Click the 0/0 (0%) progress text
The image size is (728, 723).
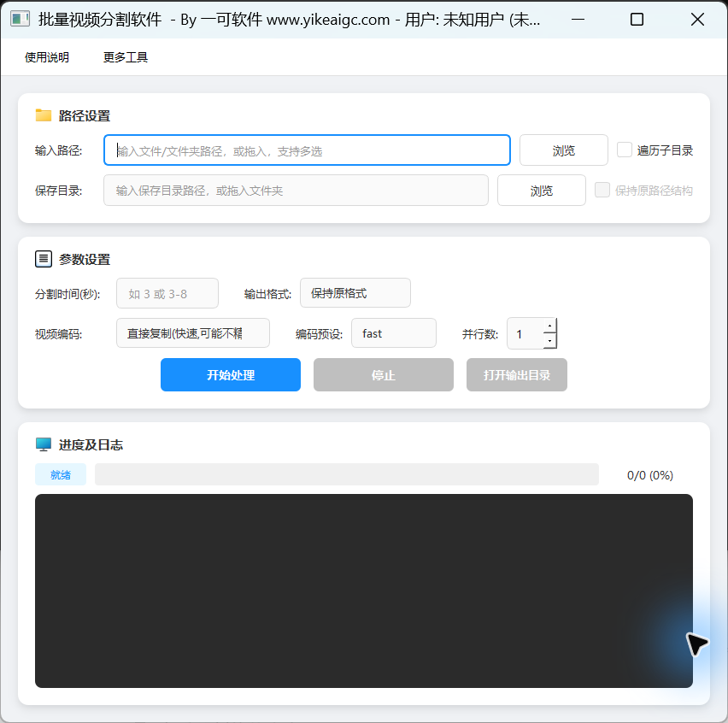pos(650,475)
